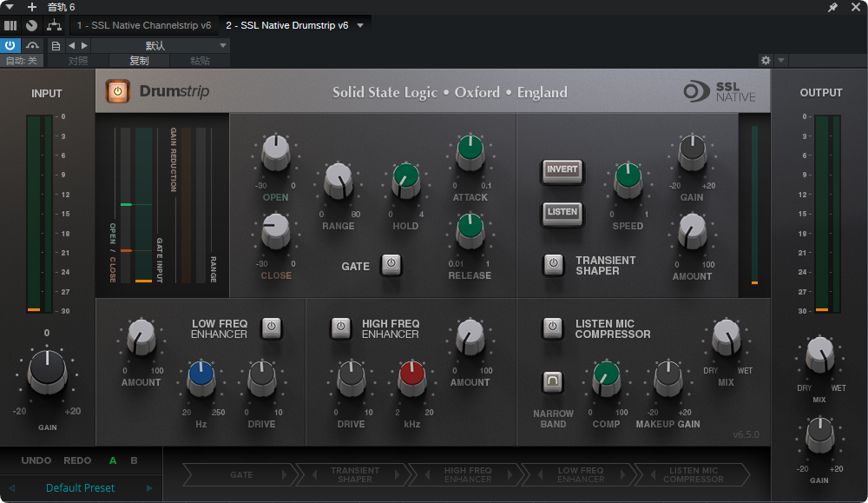Move TRANSIENT SHAPER module left in order
Viewport: 868px width, 503px height.
(x=315, y=474)
